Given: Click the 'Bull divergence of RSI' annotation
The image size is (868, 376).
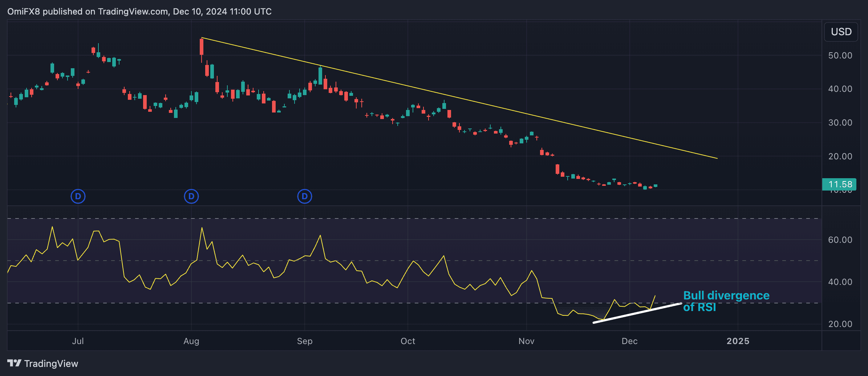Looking at the screenshot, I should [x=726, y=301].
